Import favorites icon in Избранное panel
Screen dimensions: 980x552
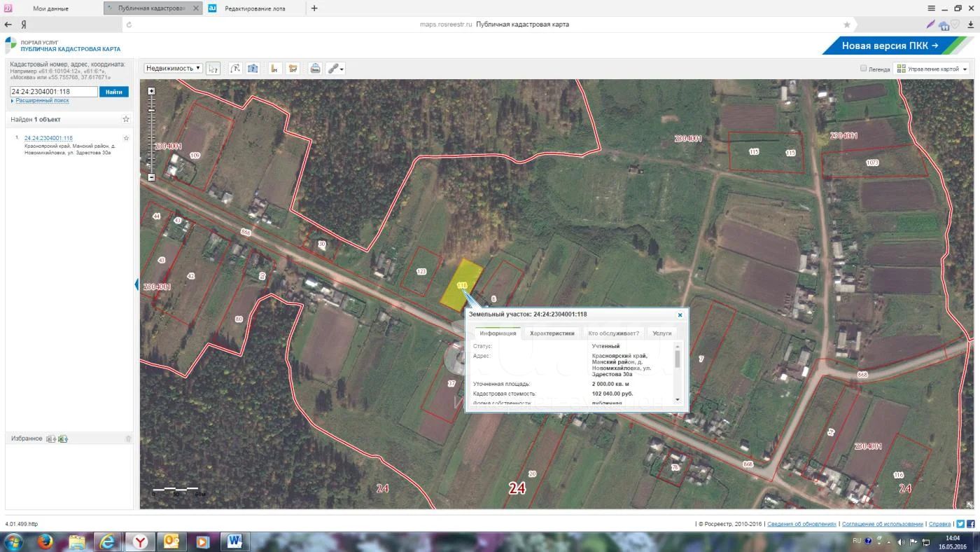tap(51, 439)
